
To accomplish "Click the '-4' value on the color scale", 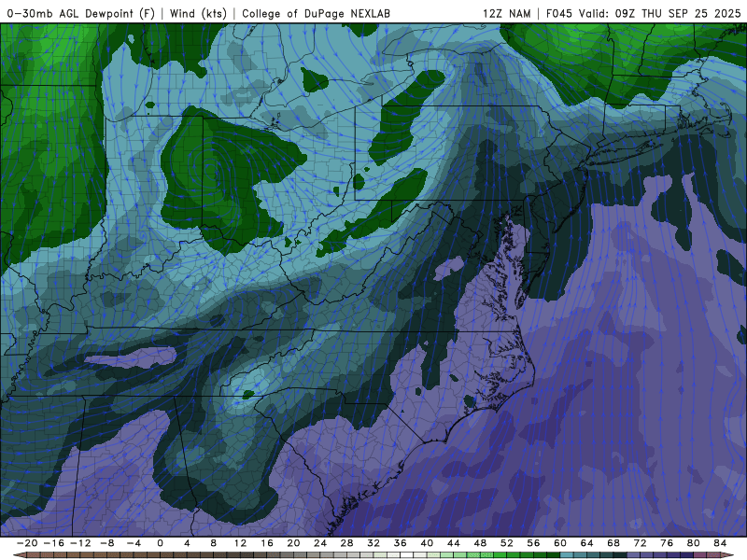I will click(x=134, y=543).
